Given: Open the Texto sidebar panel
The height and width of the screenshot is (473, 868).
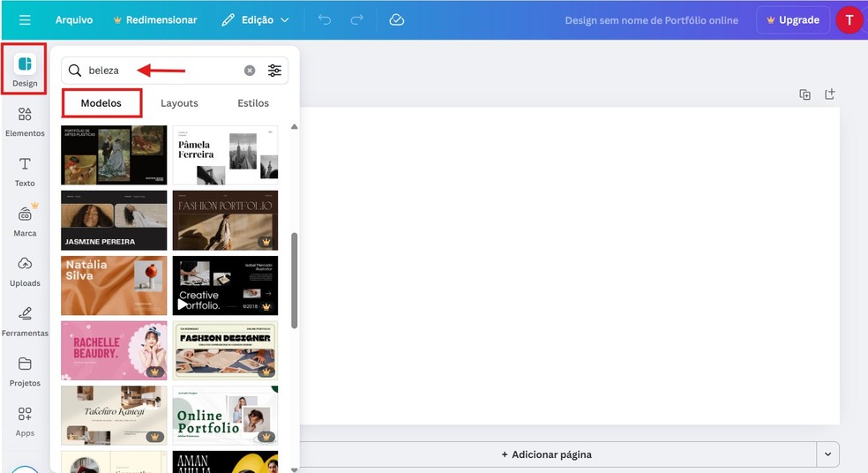Looking at the screenshot, I should pyautogui.click(x=25, y=172).
